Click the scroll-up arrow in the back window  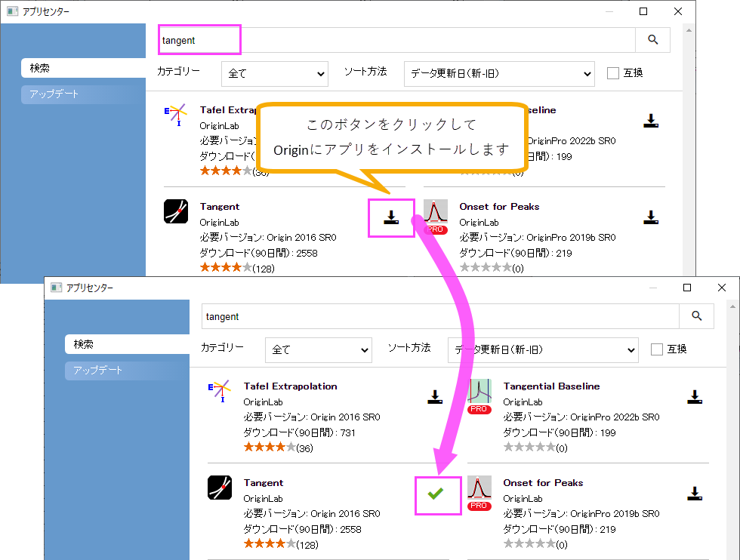(x=689, y=30)
